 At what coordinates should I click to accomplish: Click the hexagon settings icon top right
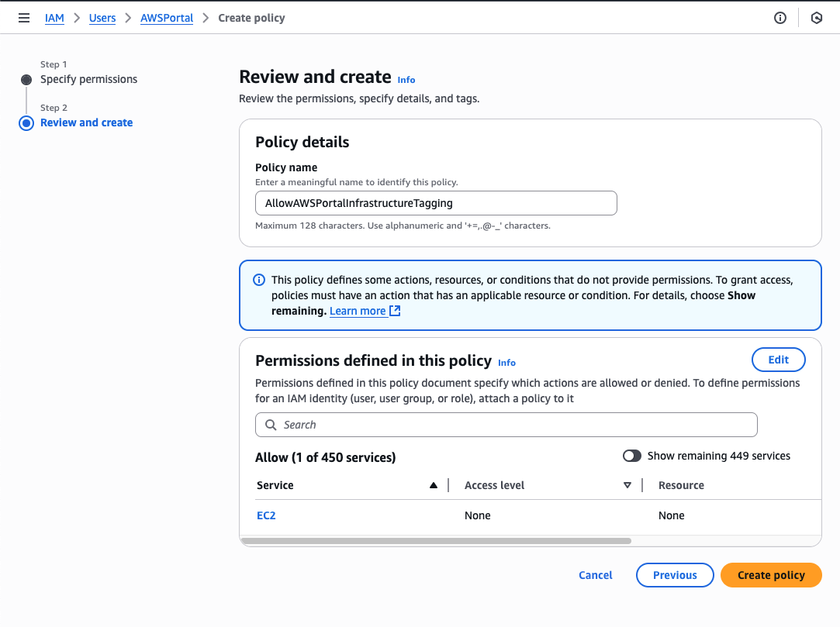(x=817, y=18)
